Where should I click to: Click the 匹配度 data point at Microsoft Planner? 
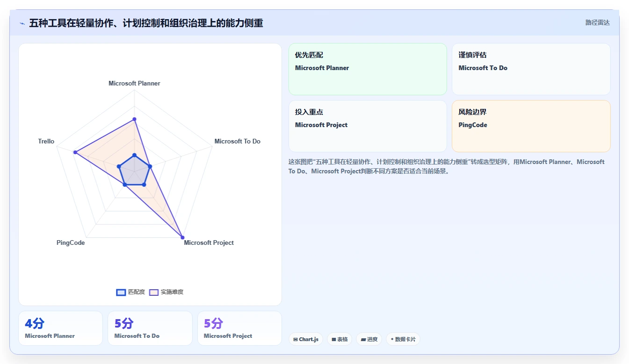[x=134, y=155]
